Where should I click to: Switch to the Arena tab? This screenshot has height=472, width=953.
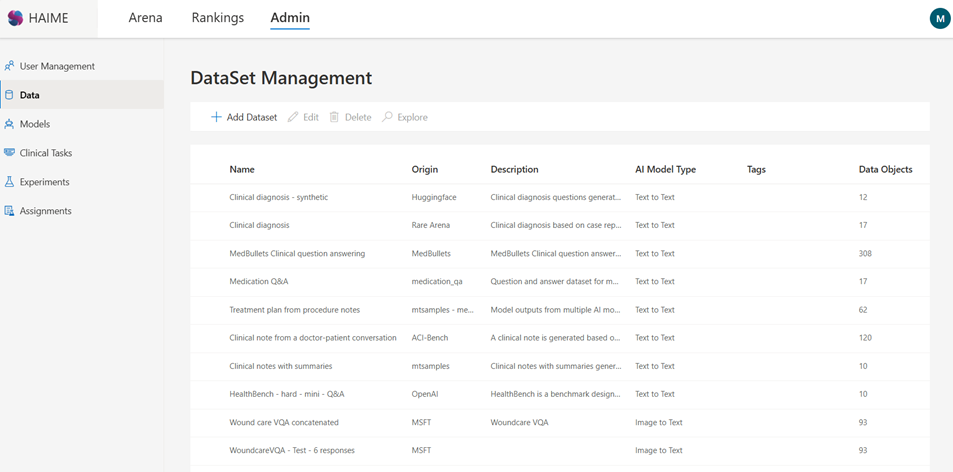pyautogui.click(x=145, y=18)
